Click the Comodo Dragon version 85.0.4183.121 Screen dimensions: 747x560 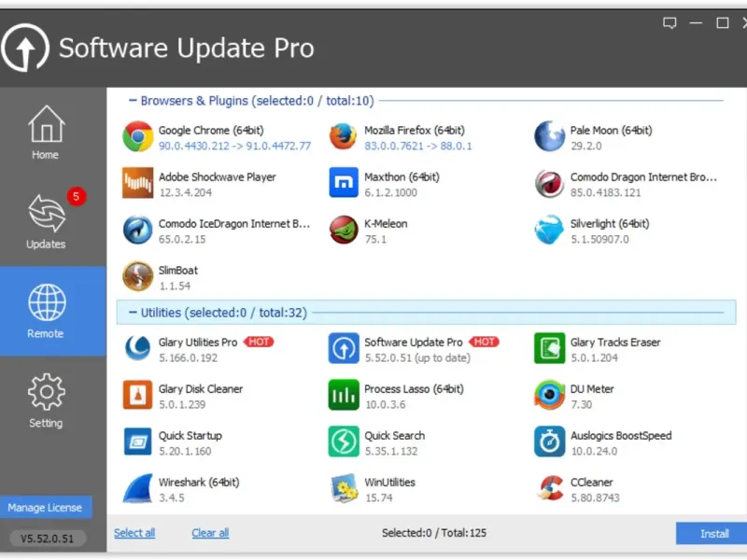click(x=605, y=192)
